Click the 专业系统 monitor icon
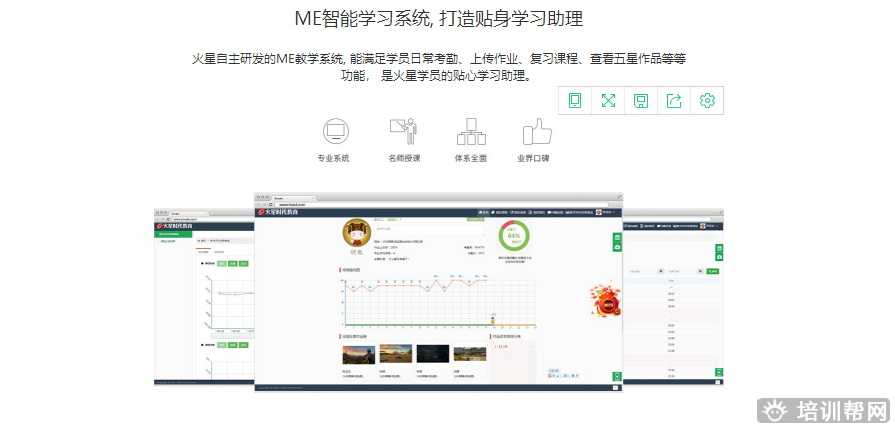 [x=333, y=131]
